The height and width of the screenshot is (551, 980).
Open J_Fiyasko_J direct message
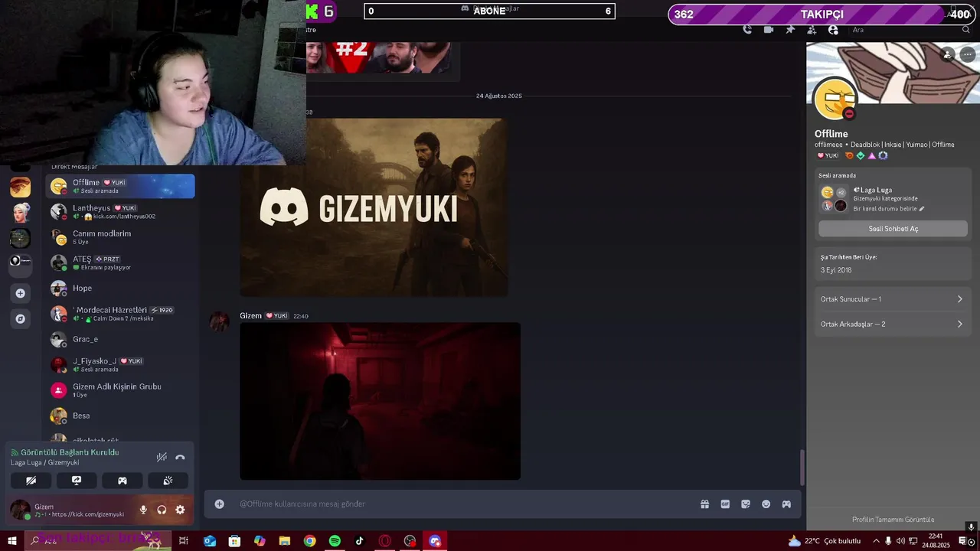click(120, 364)
